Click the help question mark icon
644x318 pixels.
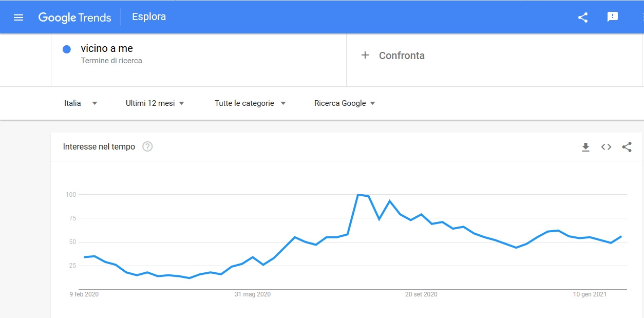[147, 147]
